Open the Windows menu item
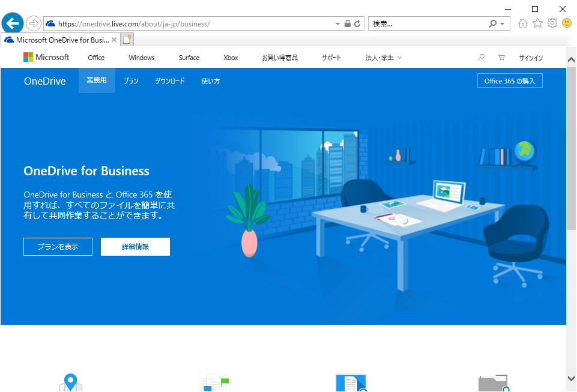The width and height of the screenshot is (577, 392). tap(142, 58)
